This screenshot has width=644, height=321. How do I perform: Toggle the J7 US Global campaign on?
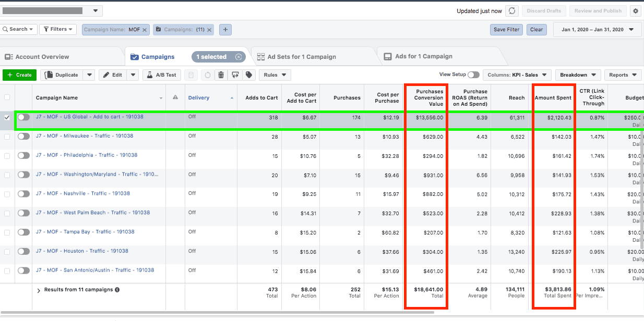coord(23,117)
